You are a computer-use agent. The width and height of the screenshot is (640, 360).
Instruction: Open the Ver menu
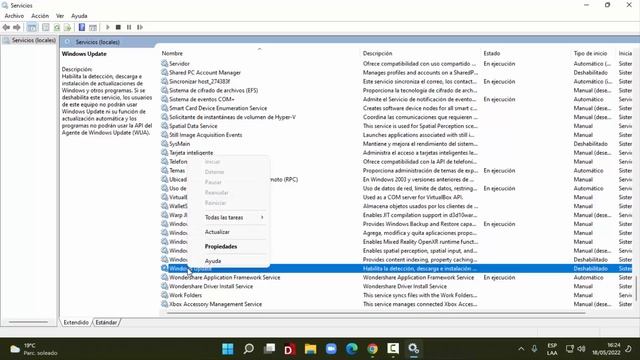point(60,16)
